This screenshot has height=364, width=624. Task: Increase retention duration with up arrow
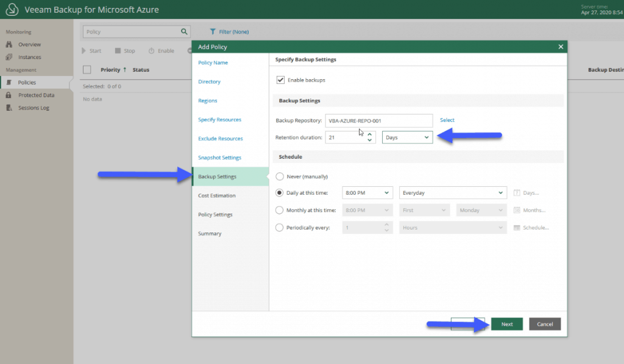click(370, 135)
